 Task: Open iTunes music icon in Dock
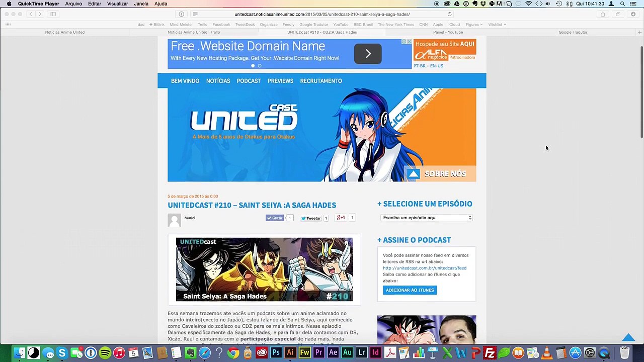point(119,353)
